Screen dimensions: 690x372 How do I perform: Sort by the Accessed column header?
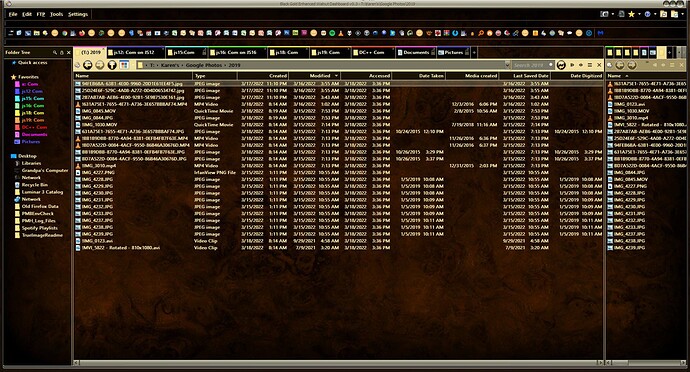click(366, 76)
